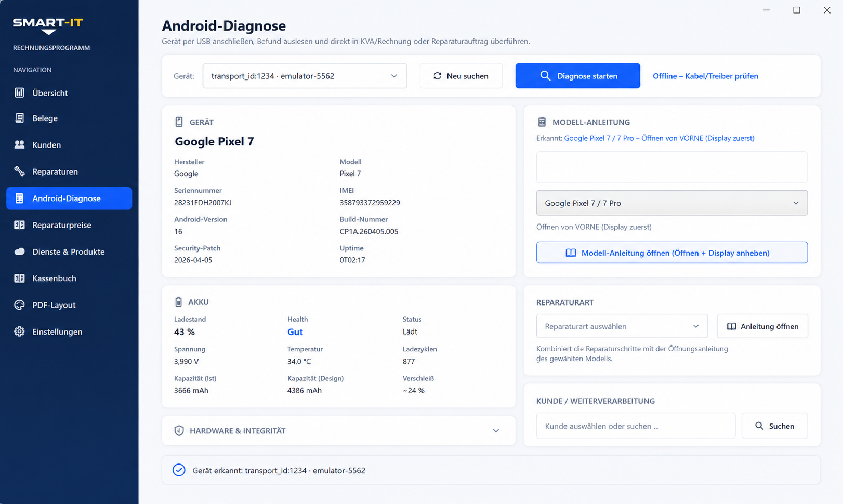Click the Dienste & Produkte cloud icon
843x504 pixels.
coord(19,251)
